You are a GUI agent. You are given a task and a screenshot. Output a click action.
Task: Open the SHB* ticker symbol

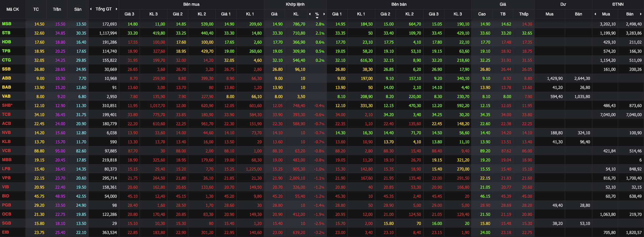7,105
